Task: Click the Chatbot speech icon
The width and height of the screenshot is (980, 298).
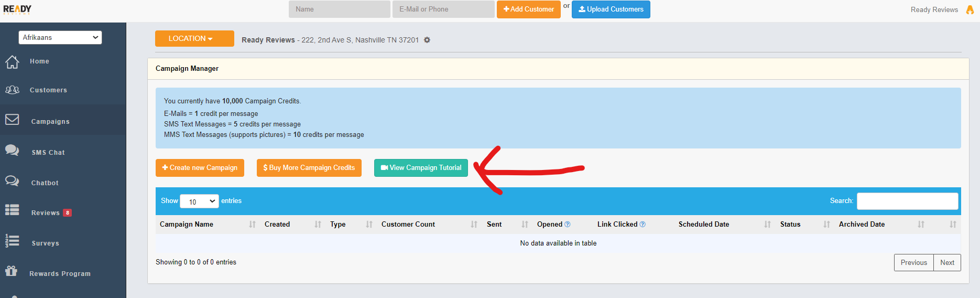Action: pos(12,181)
